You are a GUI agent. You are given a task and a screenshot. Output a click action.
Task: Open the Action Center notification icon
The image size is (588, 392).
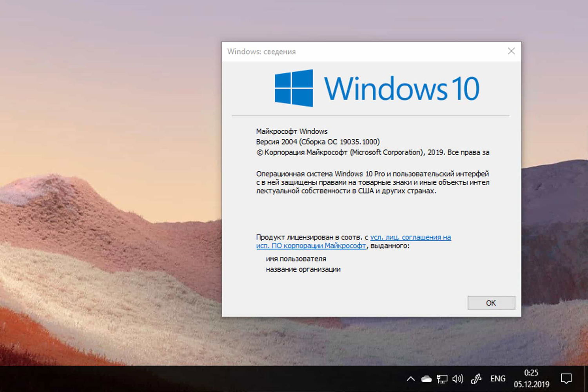click(x=566, y=378)
